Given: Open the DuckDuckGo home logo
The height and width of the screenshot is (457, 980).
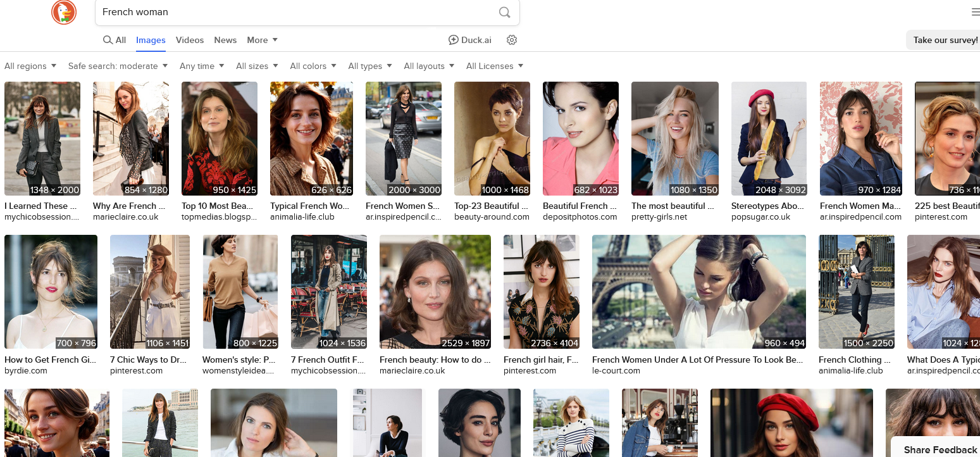Looking at the screenshot, I should tap(64, 12).
